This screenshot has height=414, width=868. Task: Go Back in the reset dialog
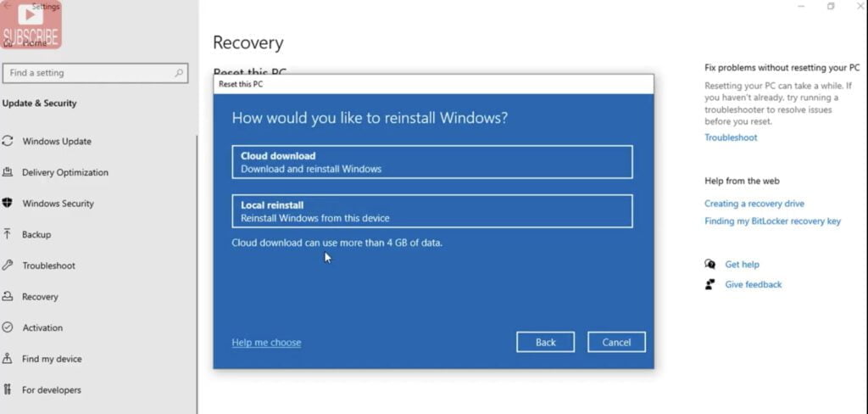545,342
